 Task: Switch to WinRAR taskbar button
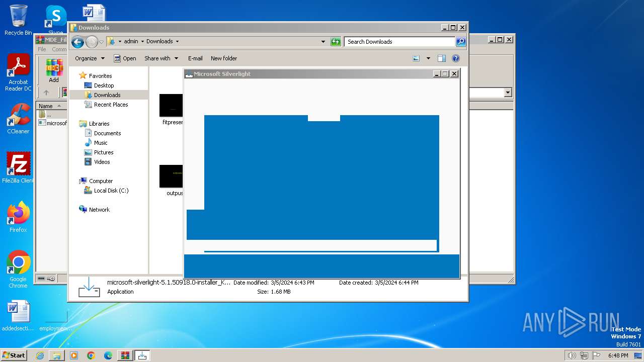pyautogui.click(x=125, y=355)
